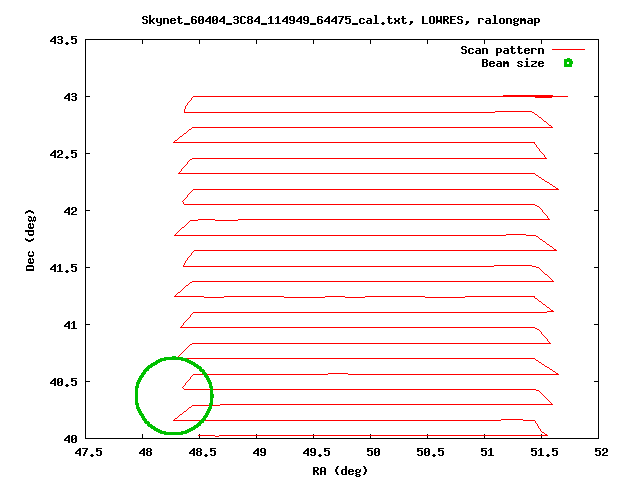The image size is (640, 480).
Task: Click the y-axis tick label 42.5
Action: coord(63,154)
